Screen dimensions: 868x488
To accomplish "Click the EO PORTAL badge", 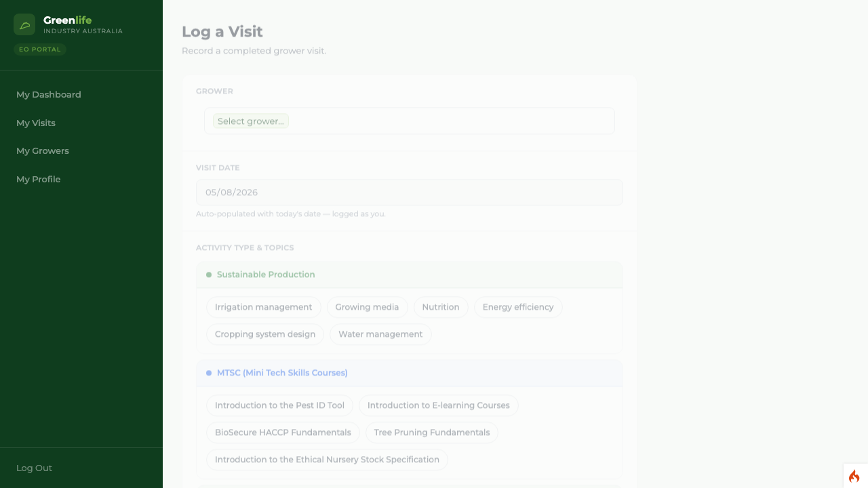I will point(40,49).
